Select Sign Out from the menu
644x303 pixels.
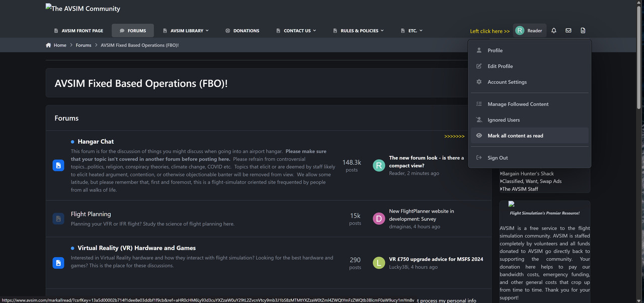[530, 158]
